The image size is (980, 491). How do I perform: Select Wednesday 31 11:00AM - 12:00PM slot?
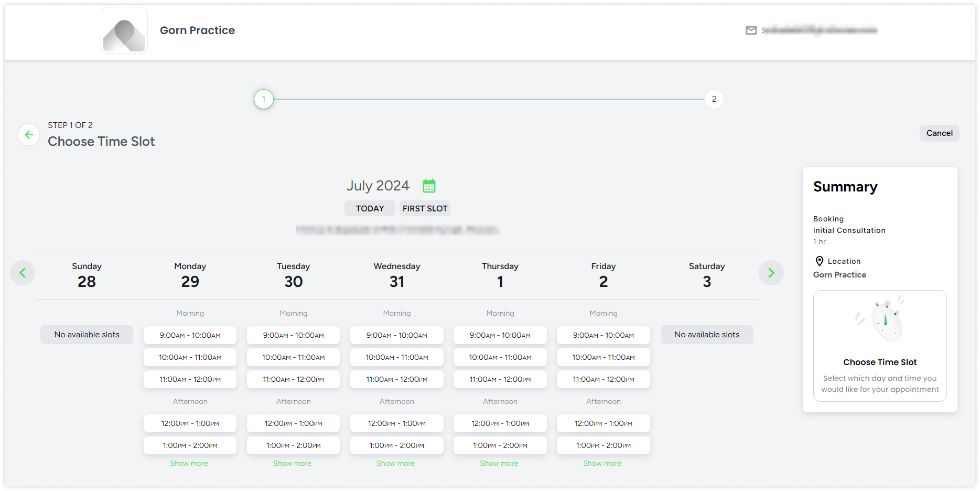(397, 379)
